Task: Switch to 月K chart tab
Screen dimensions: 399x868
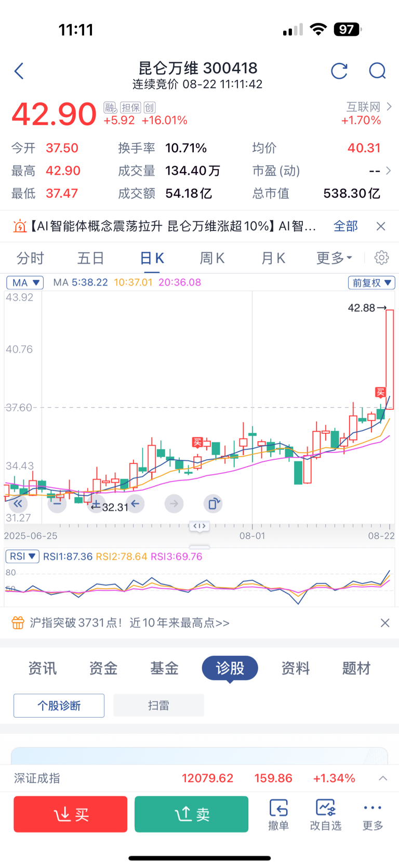Action: point(273,257)
